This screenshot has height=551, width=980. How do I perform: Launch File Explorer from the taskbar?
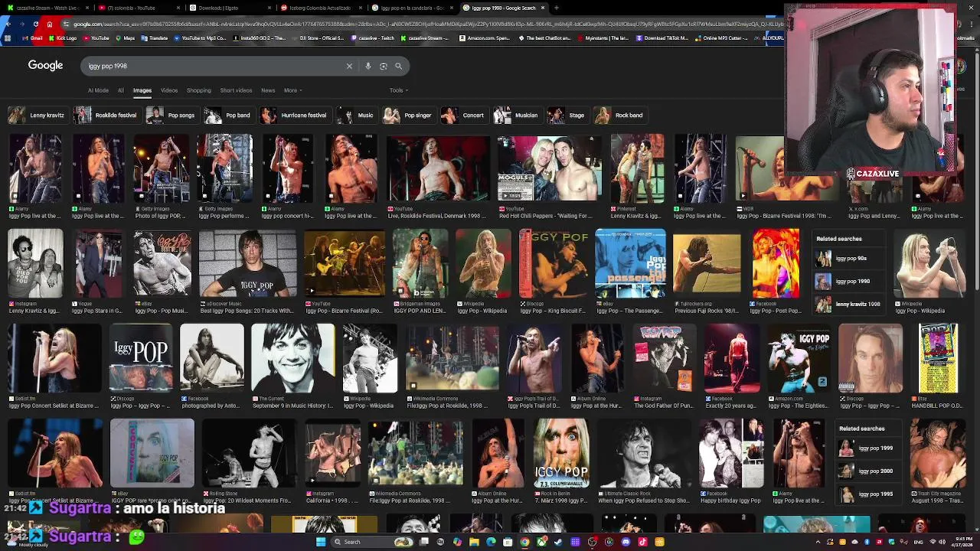474,542
